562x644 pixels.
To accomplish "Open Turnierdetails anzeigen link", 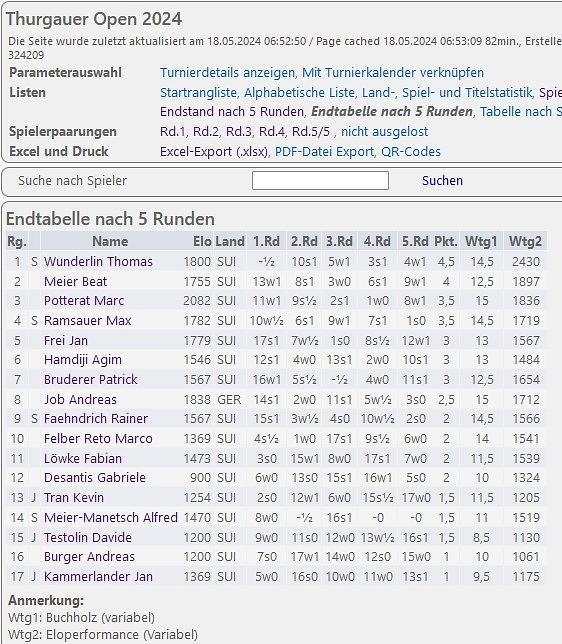I will click(x=227, y=73).
